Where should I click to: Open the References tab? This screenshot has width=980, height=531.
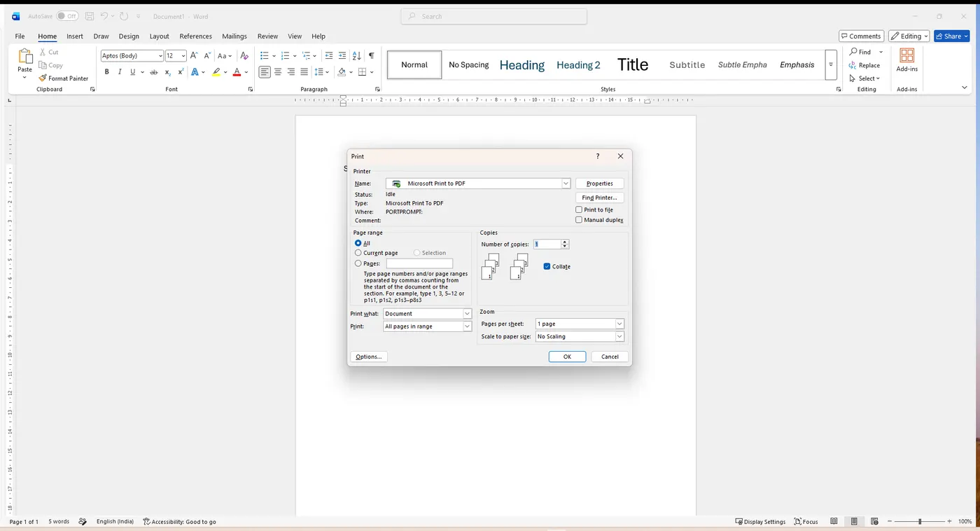tap(195, 36)
